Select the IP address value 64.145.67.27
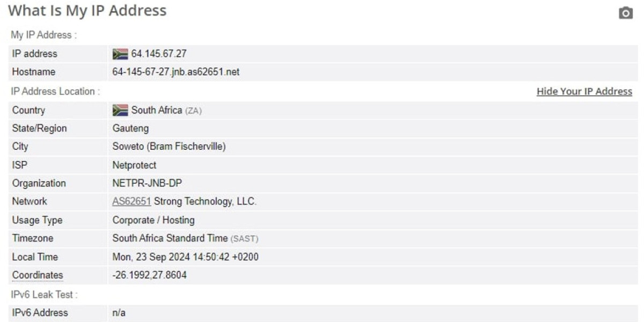Image resolution: width=644 pixels, height=322 pixels. click(159, 54)
